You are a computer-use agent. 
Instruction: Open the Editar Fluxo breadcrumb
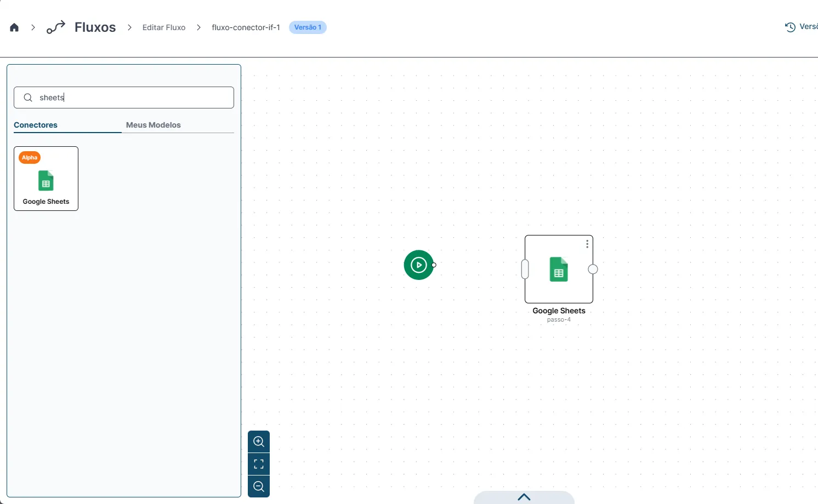pyautogui.click(x=164, y=27)
